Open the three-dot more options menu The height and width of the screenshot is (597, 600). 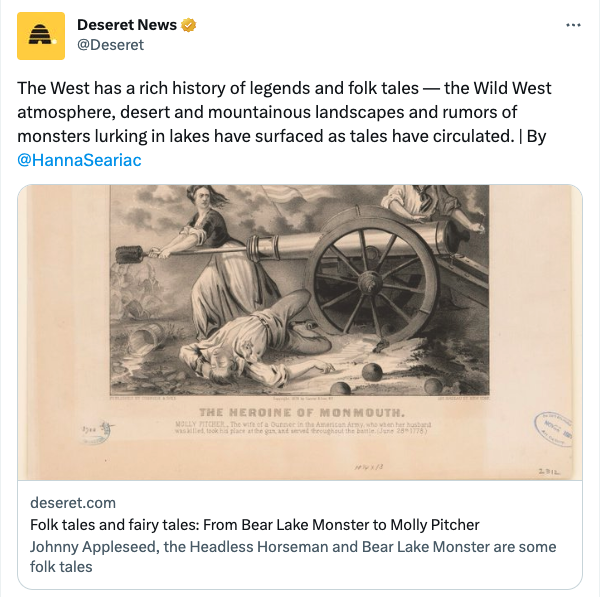(x=573, y=25)
